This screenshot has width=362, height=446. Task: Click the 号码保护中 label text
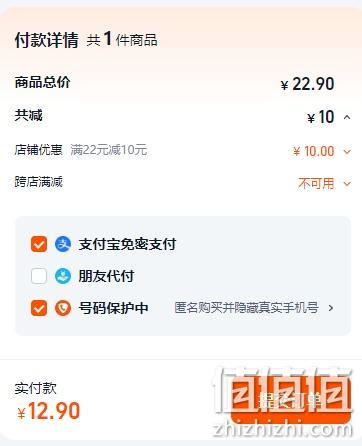tap(113, 308)
